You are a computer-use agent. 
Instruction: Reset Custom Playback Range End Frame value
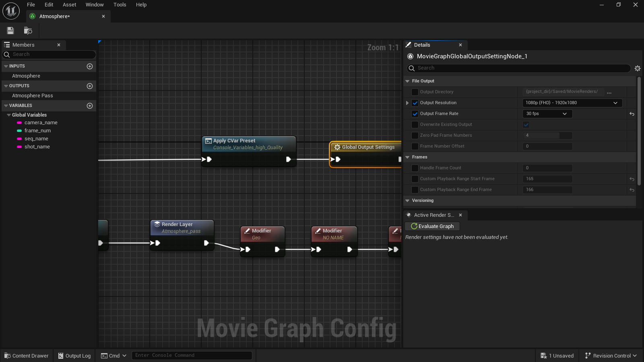click(x=632, y=190)
